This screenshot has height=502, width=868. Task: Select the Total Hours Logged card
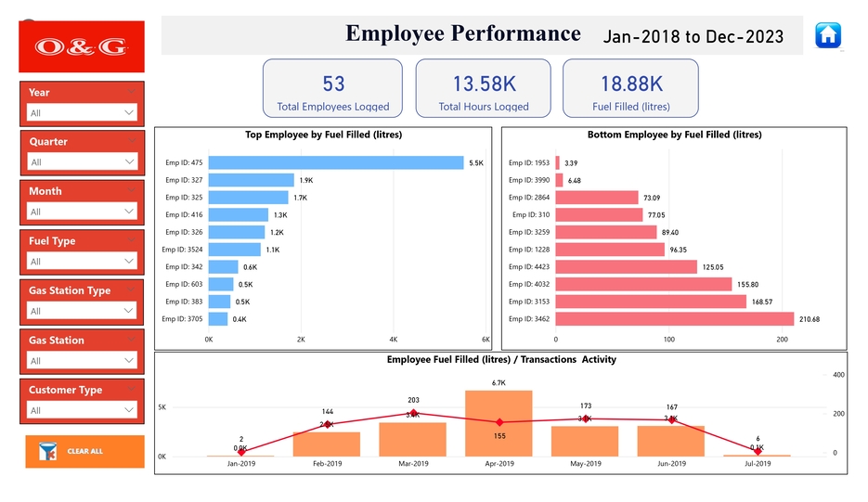coord(483,89)
